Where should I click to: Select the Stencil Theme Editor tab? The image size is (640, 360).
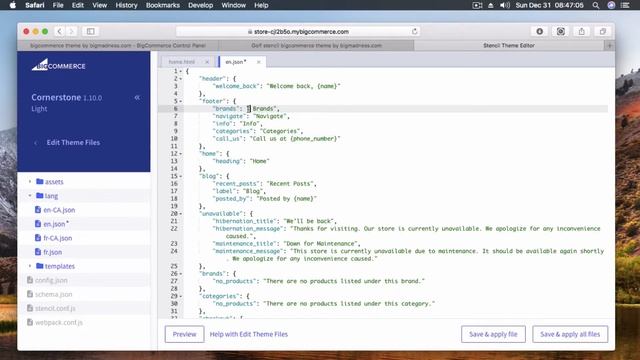point(509,46)
